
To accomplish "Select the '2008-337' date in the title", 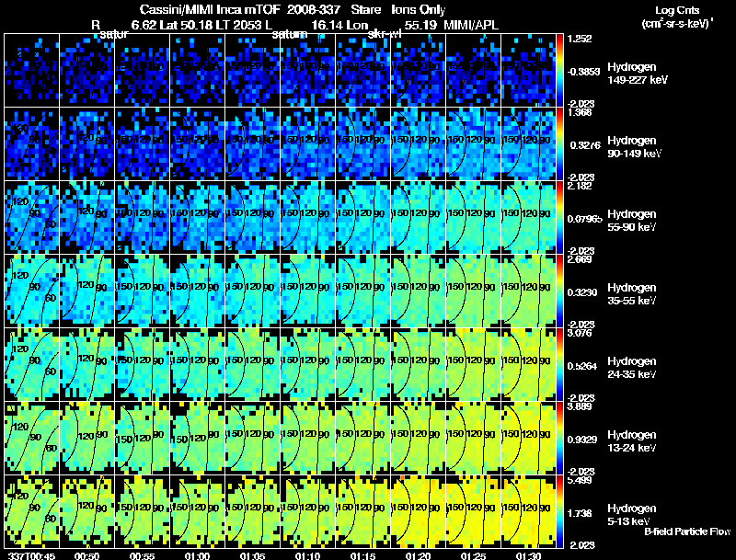I will 313,9.
